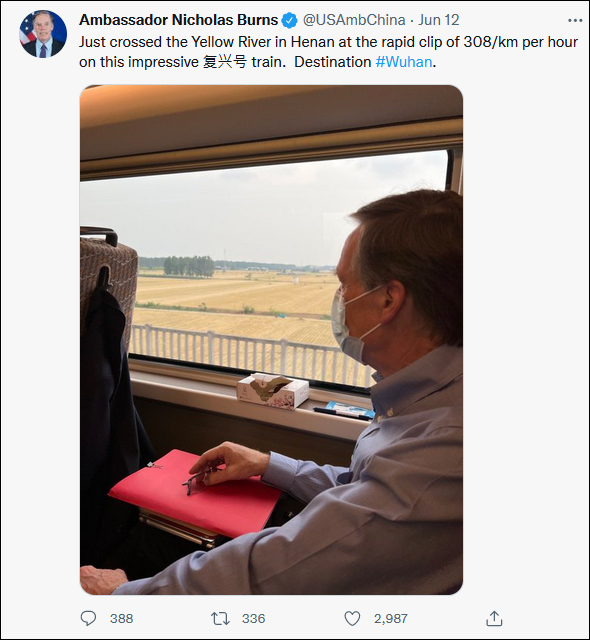Like the tweet with the heart icon

[x=353, y=619]
